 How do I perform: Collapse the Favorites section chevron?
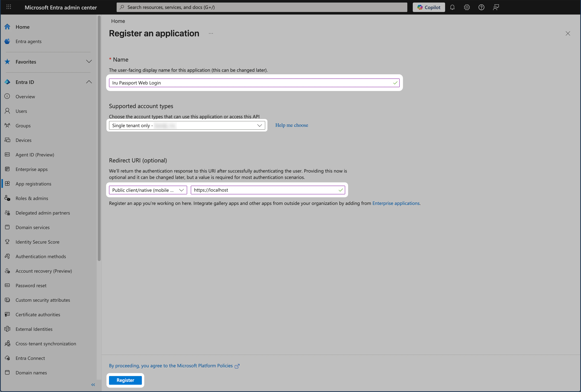point(89,62)
